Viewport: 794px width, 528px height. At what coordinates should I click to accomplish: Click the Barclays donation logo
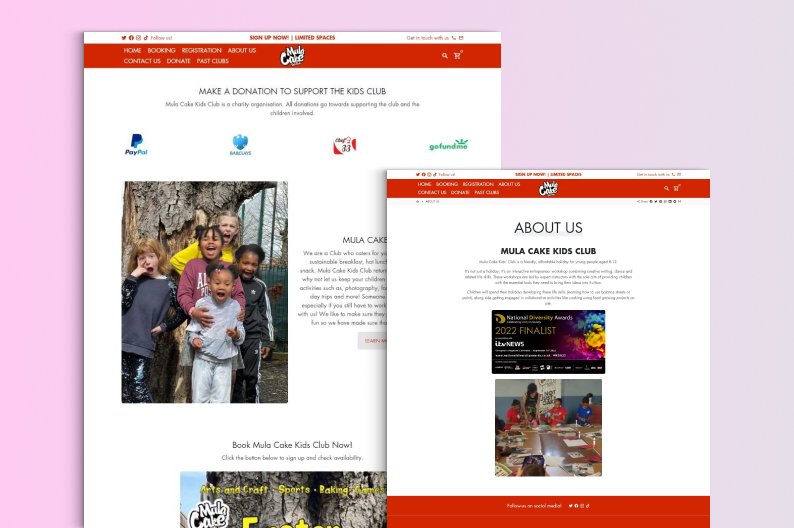coord(240,145)
